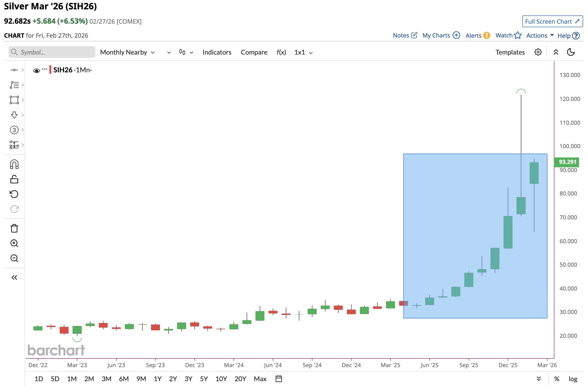Toggle log scale on the chart
The height and width of the screenshot is (391, 588).
point(573,379)
